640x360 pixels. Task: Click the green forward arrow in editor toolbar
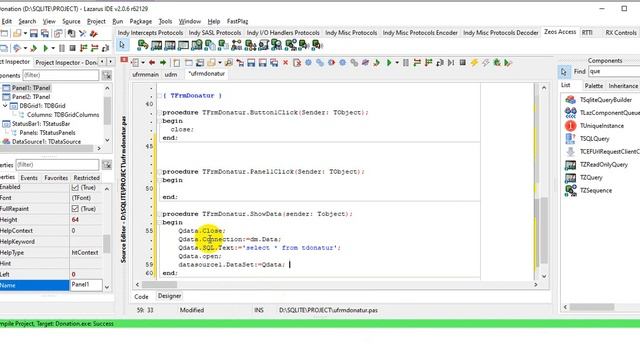tap(163, 62)
